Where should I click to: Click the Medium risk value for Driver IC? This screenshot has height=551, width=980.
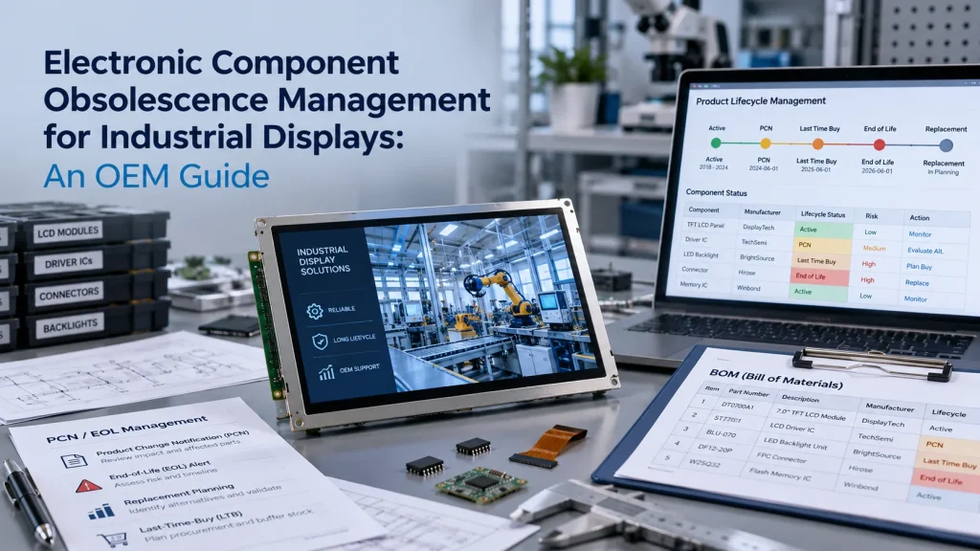pos(874,249)
